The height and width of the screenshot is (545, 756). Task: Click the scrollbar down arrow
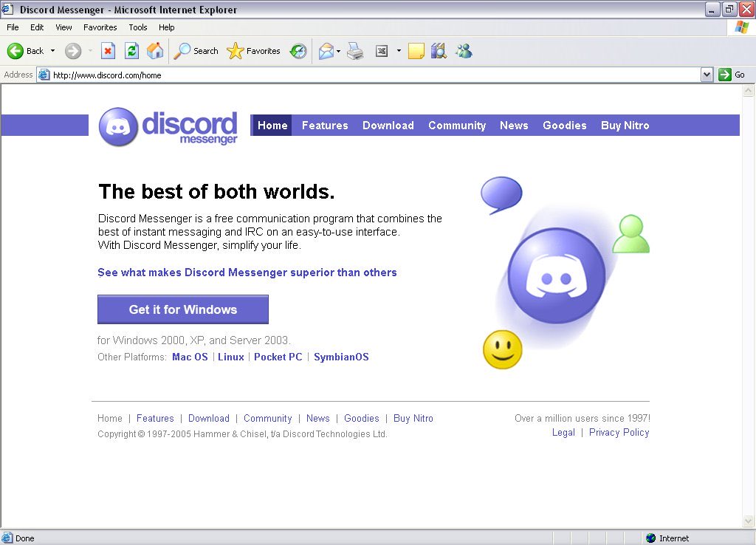pyautogui.click(x=749, y=521)
